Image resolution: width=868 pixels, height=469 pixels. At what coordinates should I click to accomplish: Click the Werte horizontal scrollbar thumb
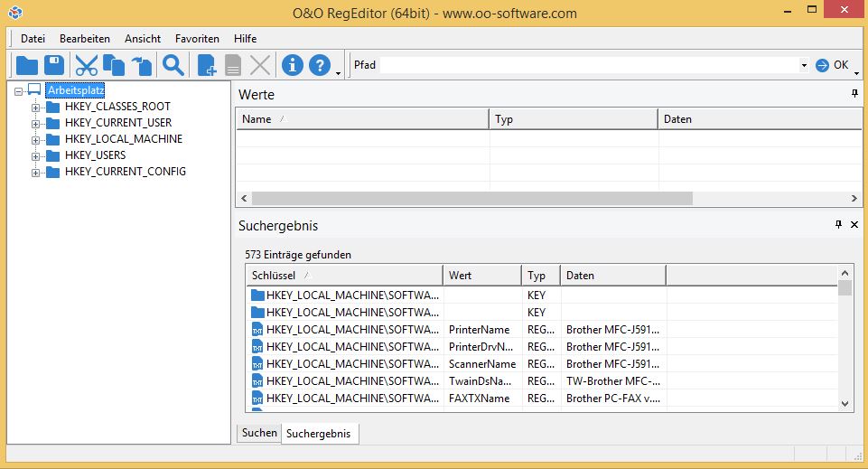[471, 198]
